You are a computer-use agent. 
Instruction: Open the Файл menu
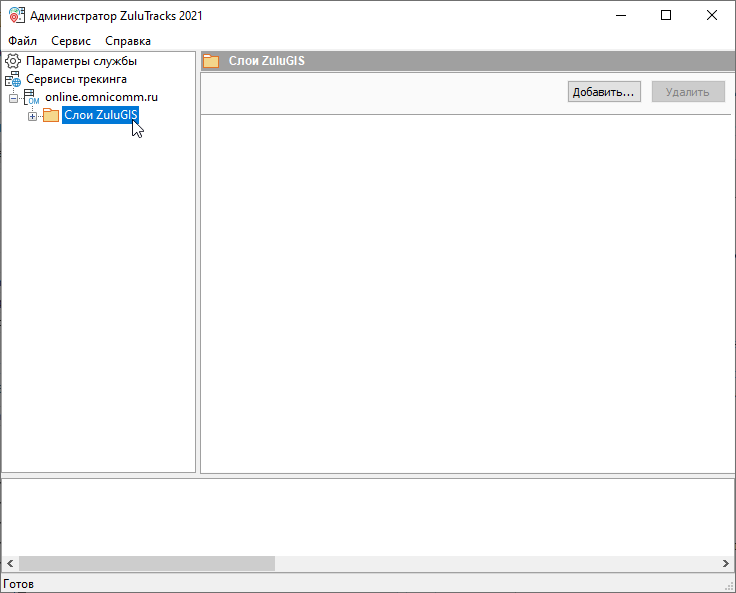pyautogui.click(x=22, y=41)
